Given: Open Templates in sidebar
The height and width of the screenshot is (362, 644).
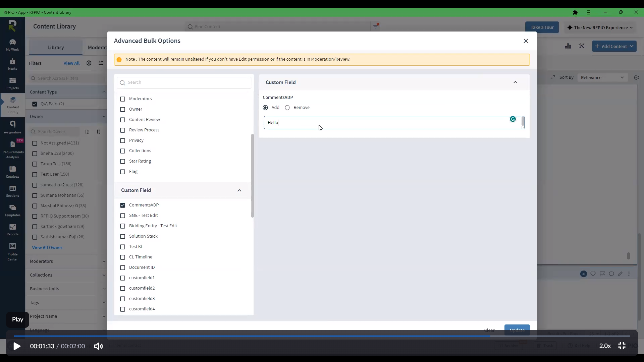Looking at the screenshot, I should (x=12, y=210).
